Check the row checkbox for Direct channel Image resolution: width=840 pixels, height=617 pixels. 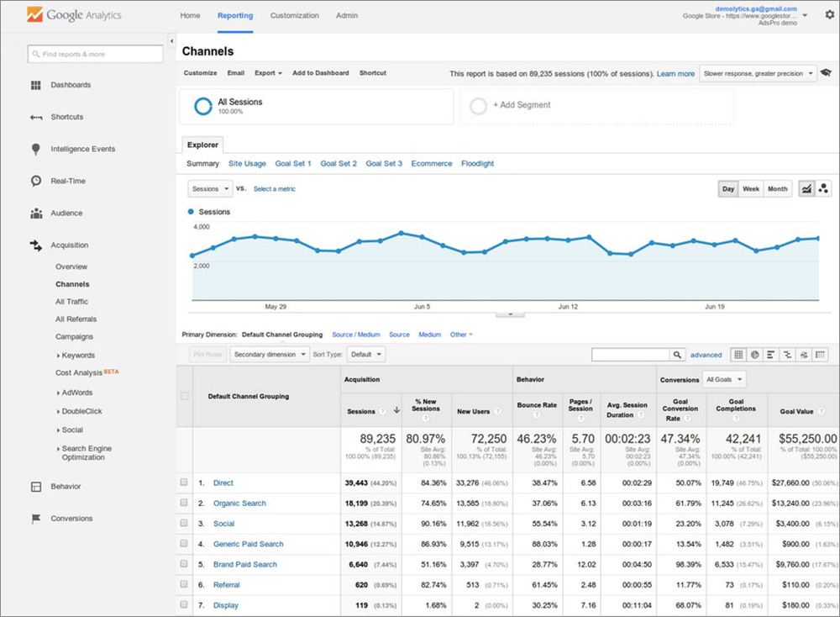point(183,483)
